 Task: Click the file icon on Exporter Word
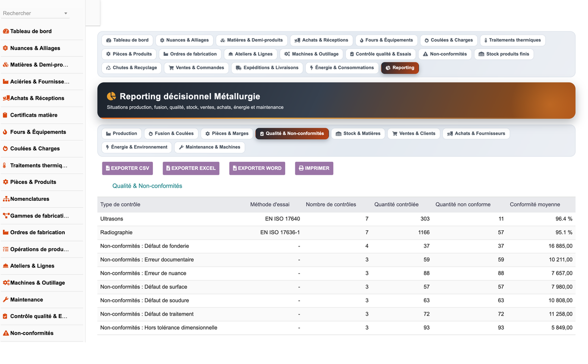235,168
